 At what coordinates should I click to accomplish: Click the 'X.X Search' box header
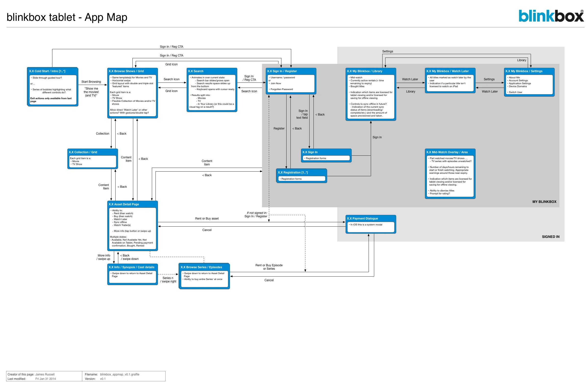coord(196,71)
